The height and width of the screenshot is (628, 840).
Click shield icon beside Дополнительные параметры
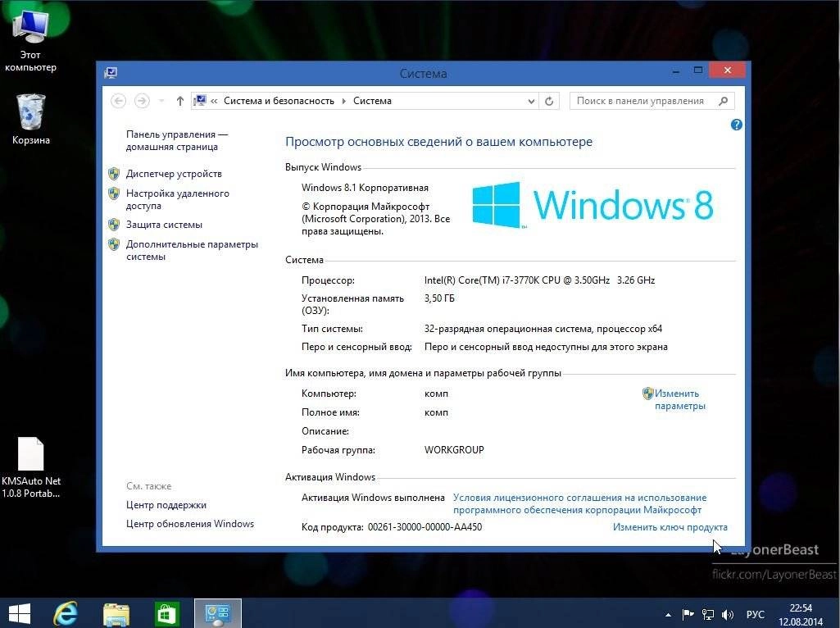tap(114, 244)
